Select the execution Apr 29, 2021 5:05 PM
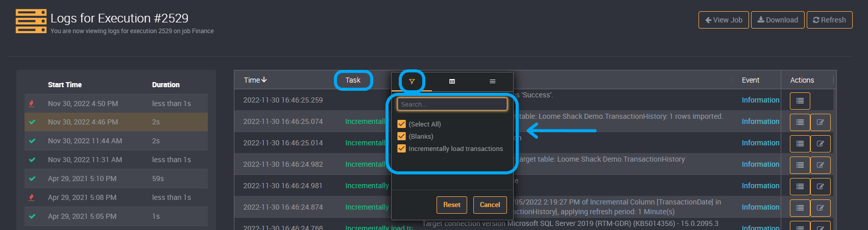Viewport: 868px width, 230px height. coord(116,216)
